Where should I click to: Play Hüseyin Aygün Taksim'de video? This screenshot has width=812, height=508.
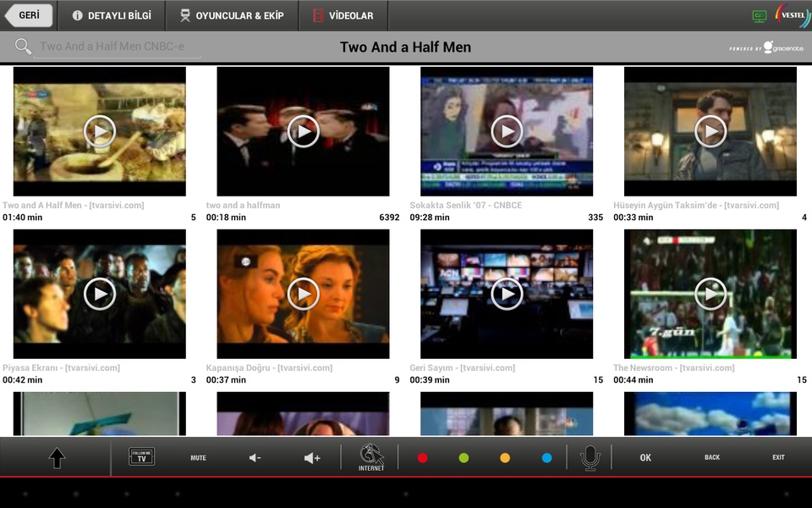click(x=710, y=131)
